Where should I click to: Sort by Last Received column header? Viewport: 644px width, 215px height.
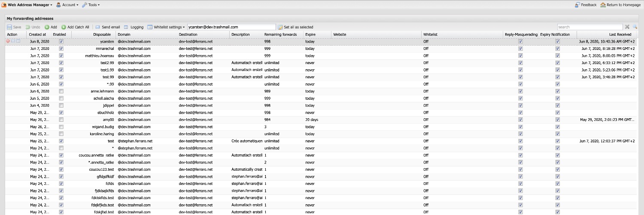coord(607,34)
